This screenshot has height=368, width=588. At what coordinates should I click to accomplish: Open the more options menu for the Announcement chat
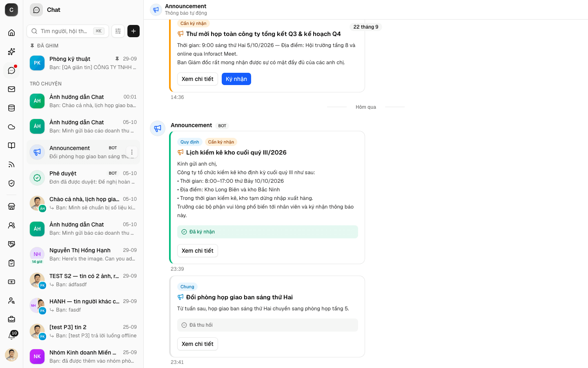click(131, 152)
